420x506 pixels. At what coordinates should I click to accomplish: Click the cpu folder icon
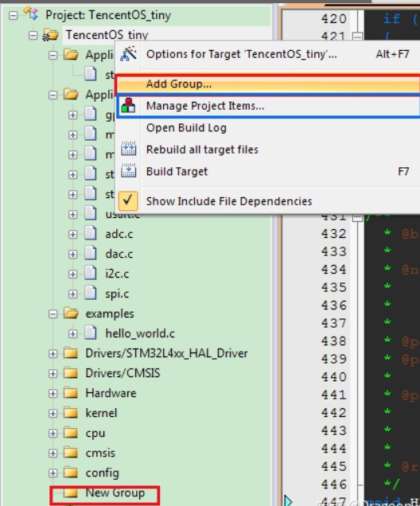click(x=71, y=433)
